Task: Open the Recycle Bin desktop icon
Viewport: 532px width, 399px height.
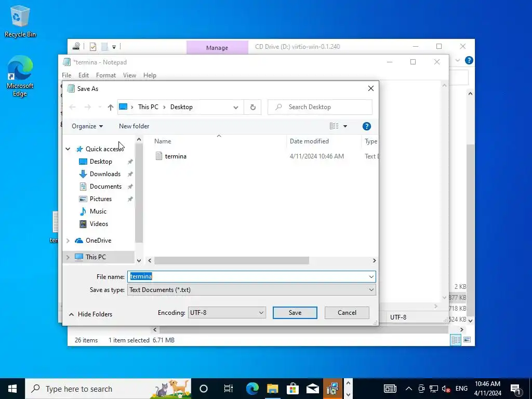Action: point(20,21)
